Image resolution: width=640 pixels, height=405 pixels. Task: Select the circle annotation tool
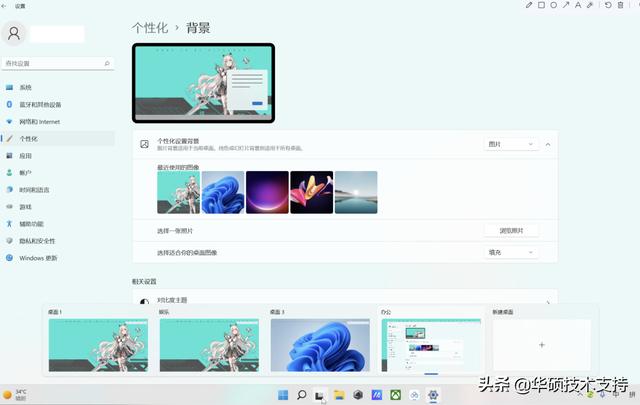pos(553,5)
